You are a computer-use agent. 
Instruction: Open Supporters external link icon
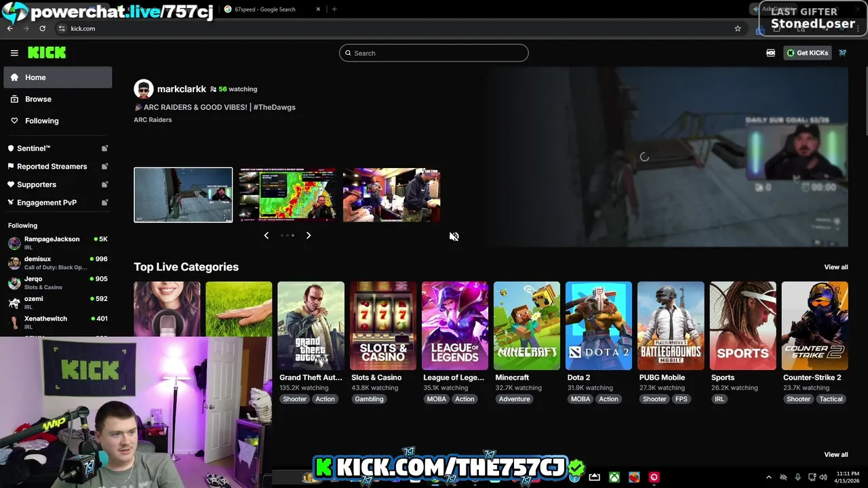(x=104, y=184)
